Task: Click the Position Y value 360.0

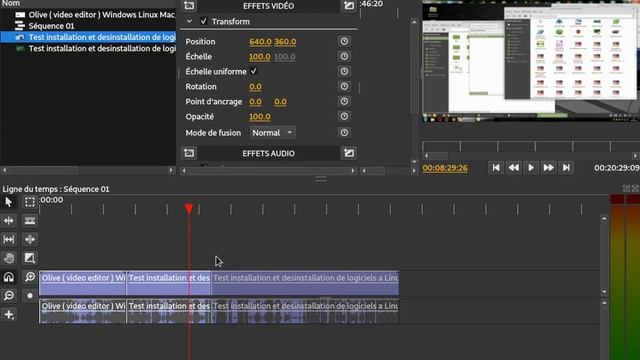Action: click(285, 42)
